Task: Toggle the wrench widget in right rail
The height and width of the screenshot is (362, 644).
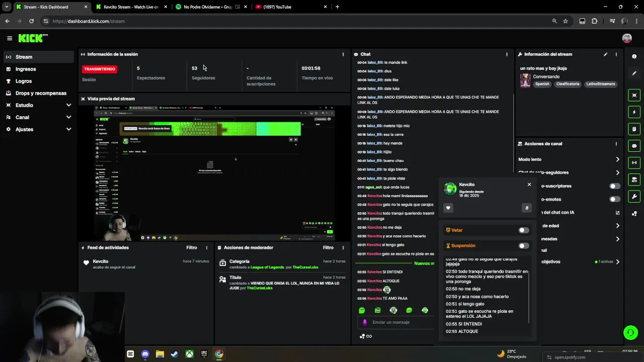Action: tap(634, 197)
